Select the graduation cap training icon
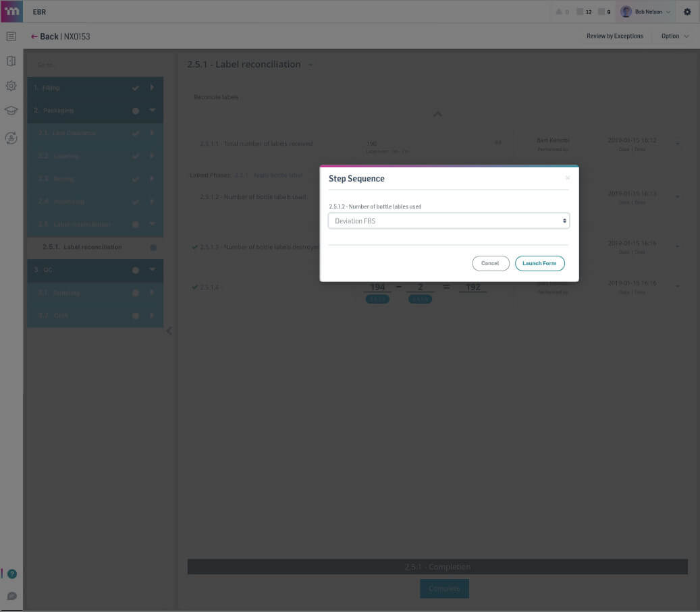 tap(11, 109)
